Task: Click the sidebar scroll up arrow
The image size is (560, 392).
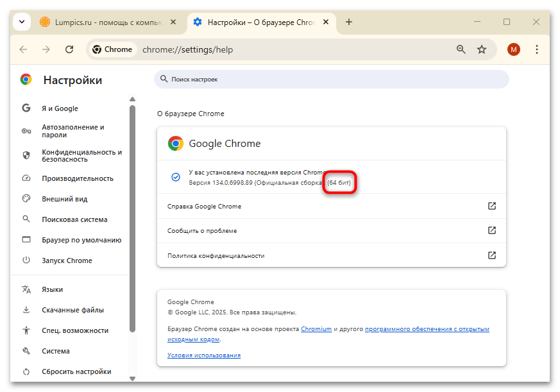Action: [x=133, y=99]
